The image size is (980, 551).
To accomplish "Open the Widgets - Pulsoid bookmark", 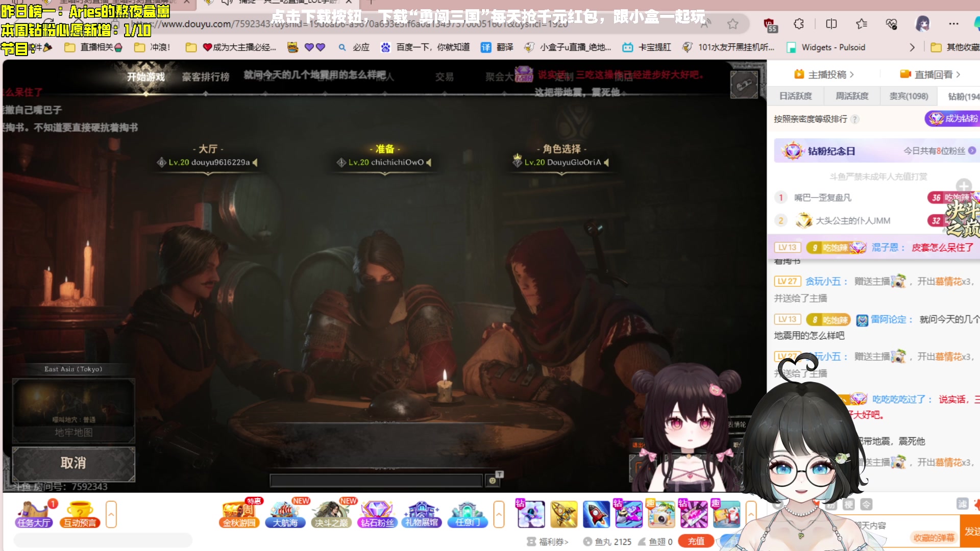I will [x=826, y=47].
